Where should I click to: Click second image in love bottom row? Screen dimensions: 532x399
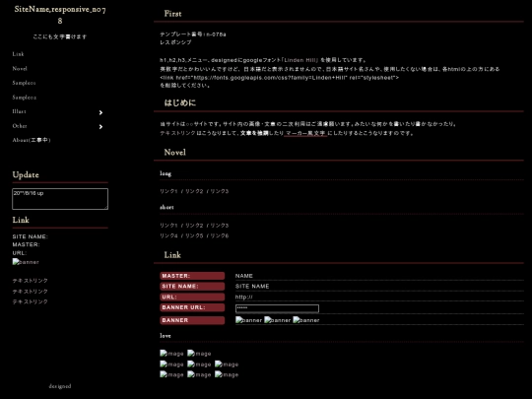point(199,375)
